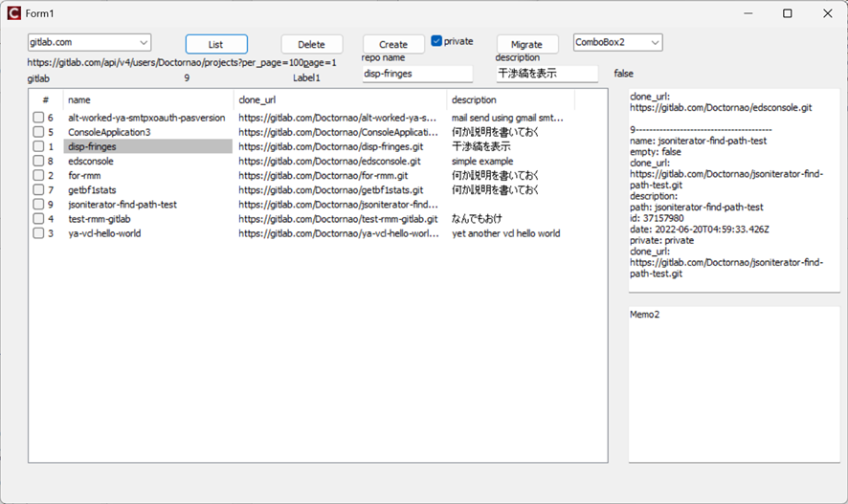Toggle the private checkbox
Viewport: 848px width, 504px height.
(x=436, y=41)
